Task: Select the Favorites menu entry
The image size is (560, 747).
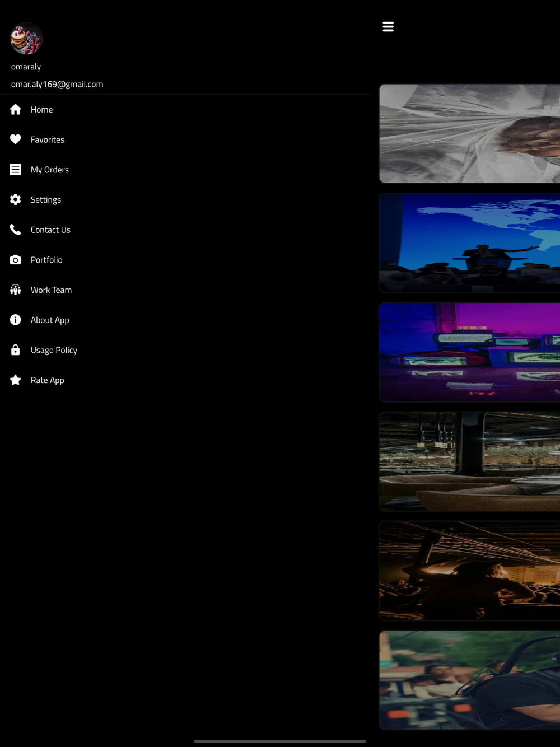Action: coord(186,139)
